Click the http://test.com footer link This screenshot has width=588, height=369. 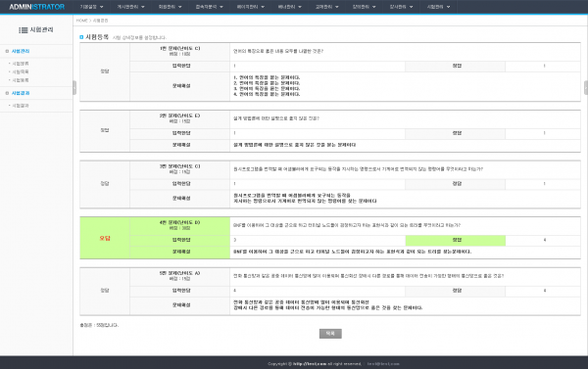(310, 364)
